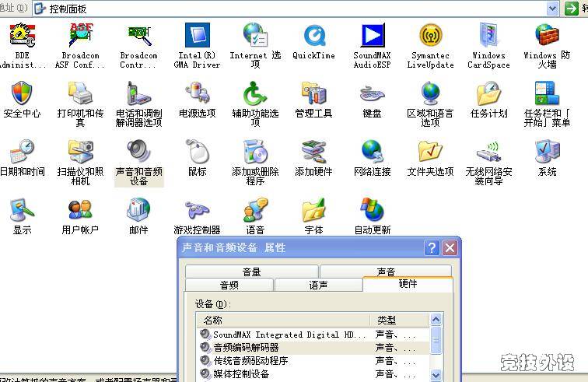Open QuickTime control panel icon
This screenshot has height=382, width=588.
pos(314,35)
